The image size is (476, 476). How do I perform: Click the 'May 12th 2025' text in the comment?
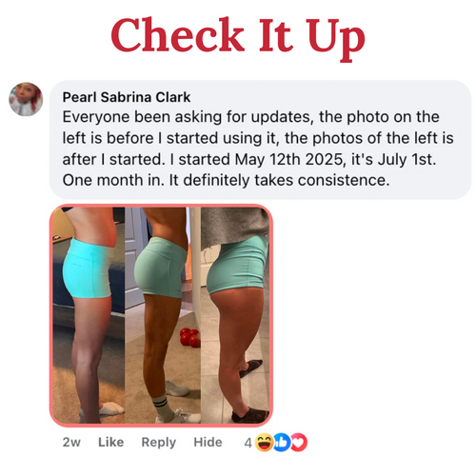(289, 160)
